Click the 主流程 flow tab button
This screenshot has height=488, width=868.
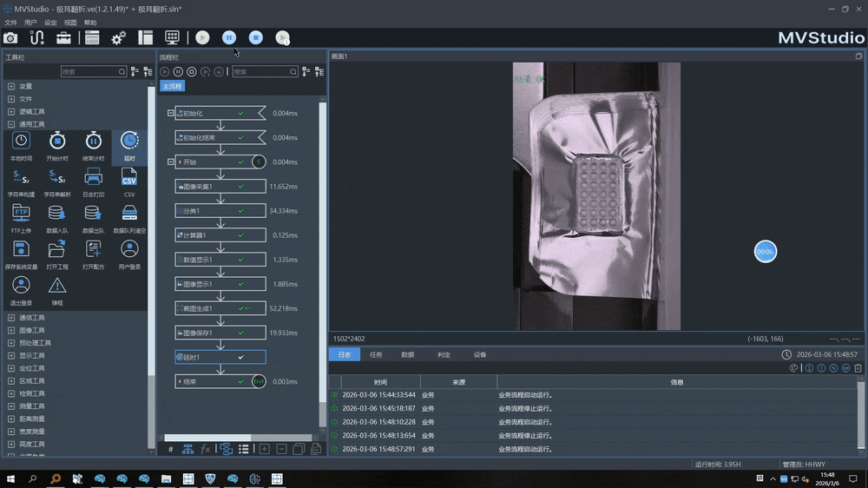(x=172, y=87)
